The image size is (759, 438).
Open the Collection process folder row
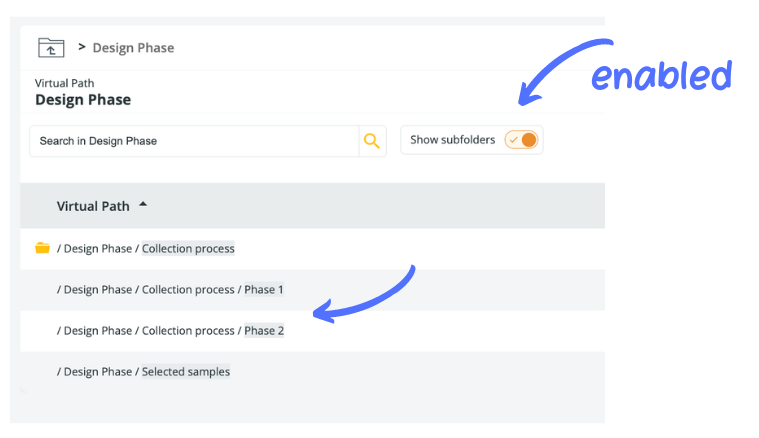[188, 248]
